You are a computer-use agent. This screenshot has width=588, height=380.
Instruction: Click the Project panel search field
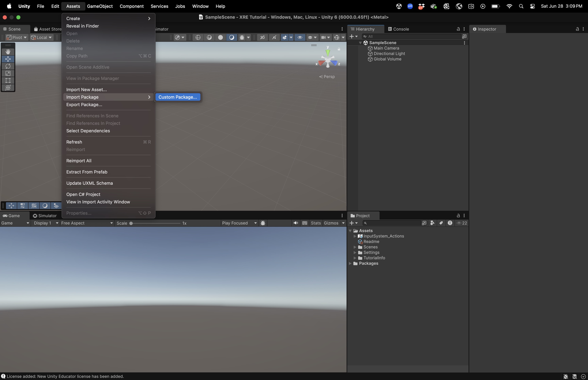[392, 223]
